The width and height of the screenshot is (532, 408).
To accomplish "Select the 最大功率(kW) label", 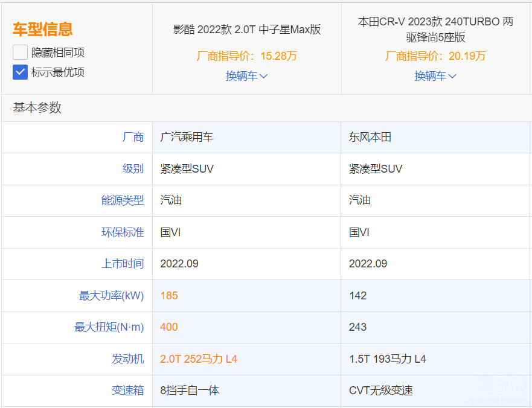I will (112, 296).
